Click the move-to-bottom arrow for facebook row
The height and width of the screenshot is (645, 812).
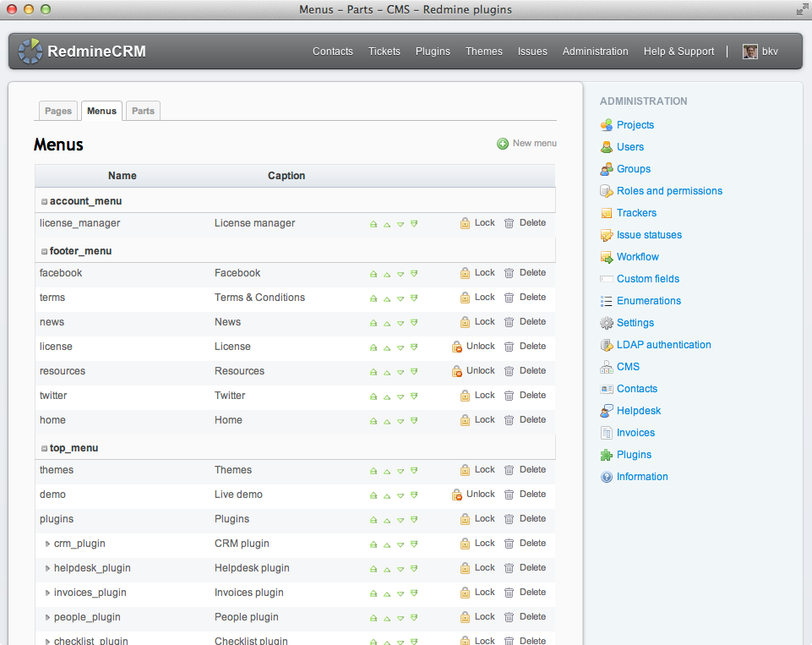[x=414, y=274]
